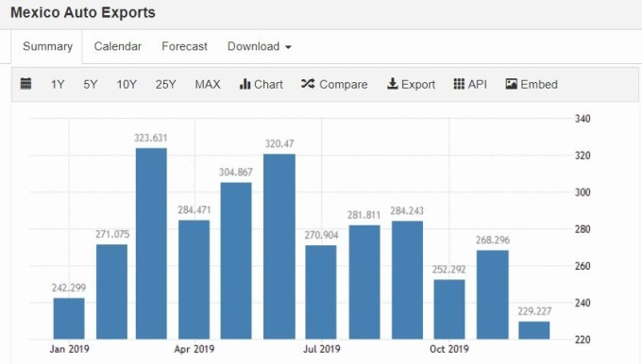Open the API grid option
642x364 pixels.
click(470, 84)
